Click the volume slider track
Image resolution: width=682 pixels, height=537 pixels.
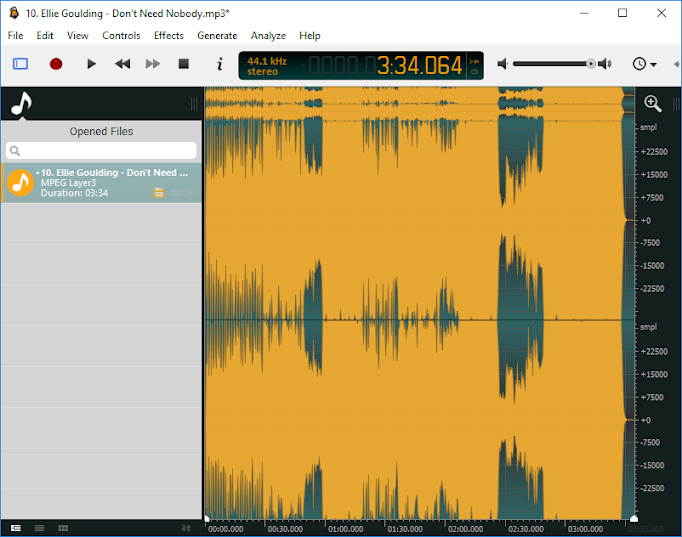coord(550,64)
